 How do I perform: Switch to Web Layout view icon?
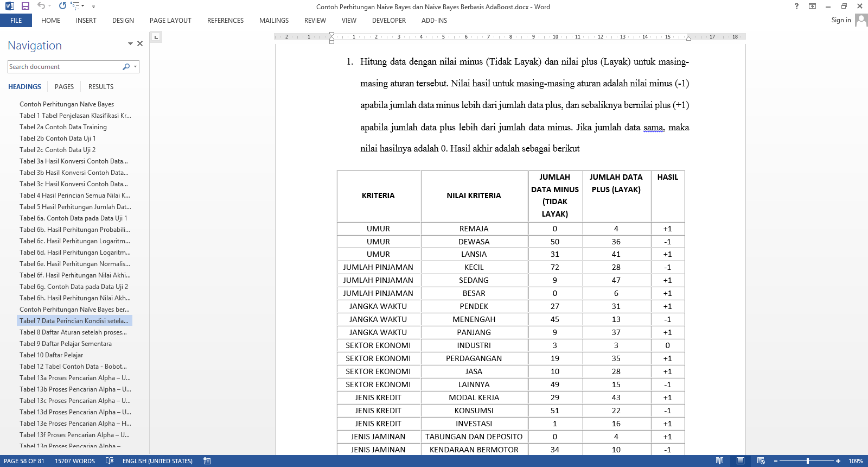tap(761, 461)
